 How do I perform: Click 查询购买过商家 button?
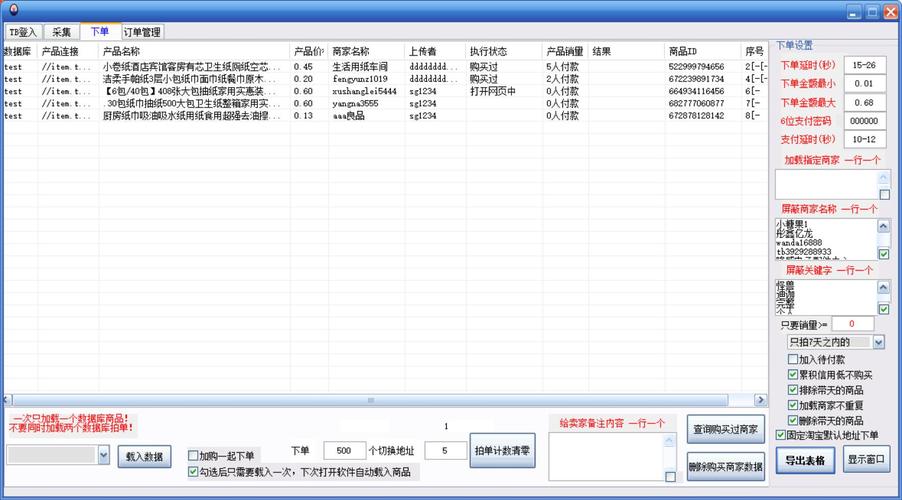pos(726,429)
